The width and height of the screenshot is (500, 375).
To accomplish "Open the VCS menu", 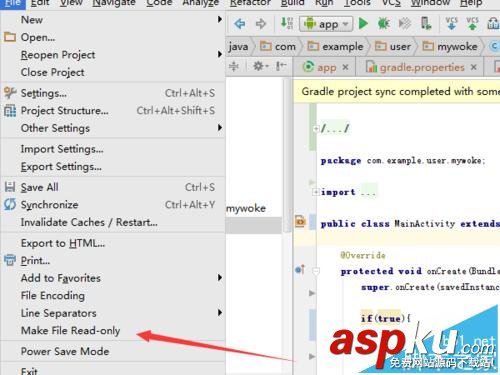I will point(391,3).
